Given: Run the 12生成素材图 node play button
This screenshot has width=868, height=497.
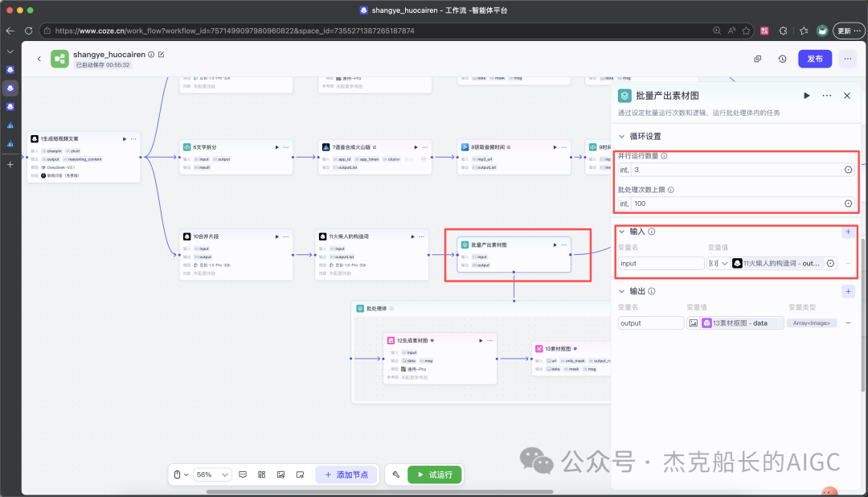Looking at the screenshot, I should (x=481, y=341).
